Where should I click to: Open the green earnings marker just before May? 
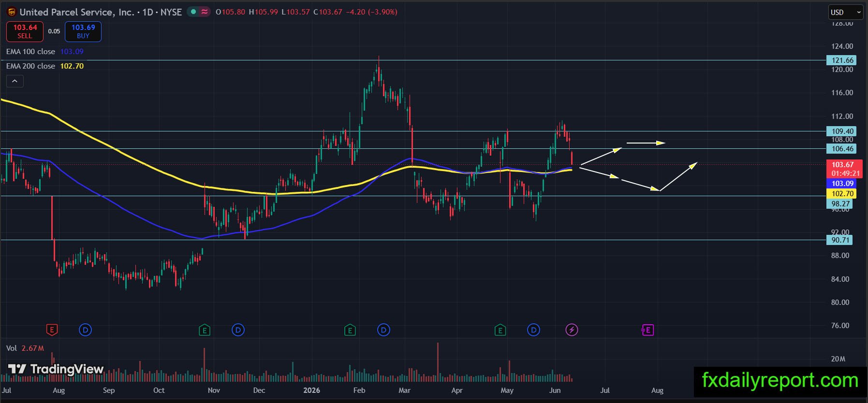pos(500,330)
